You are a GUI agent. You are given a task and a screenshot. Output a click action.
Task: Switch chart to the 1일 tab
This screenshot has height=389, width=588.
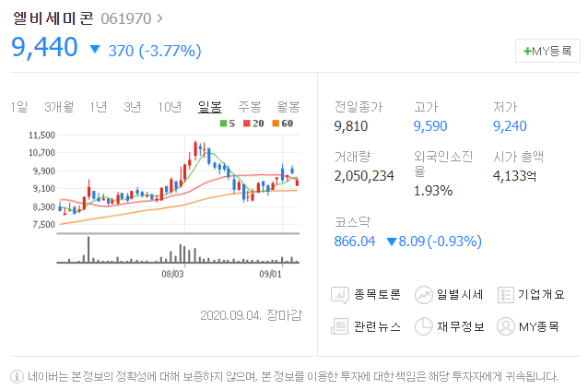pos(19,107)
